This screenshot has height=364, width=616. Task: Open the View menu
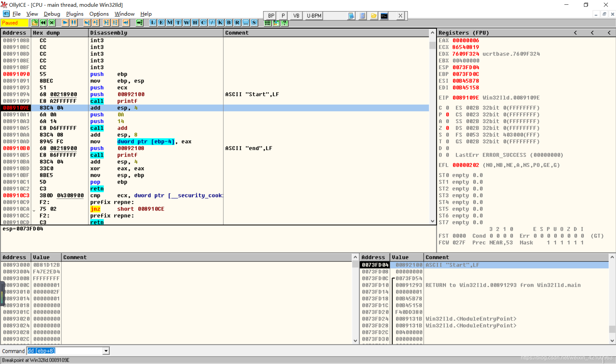pyautogui.click(x=32, y=14)
